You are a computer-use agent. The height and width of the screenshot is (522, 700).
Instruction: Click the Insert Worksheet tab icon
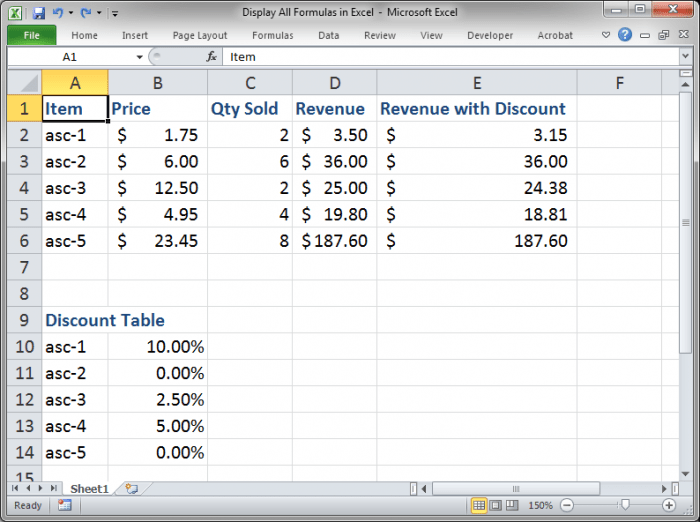131,488
